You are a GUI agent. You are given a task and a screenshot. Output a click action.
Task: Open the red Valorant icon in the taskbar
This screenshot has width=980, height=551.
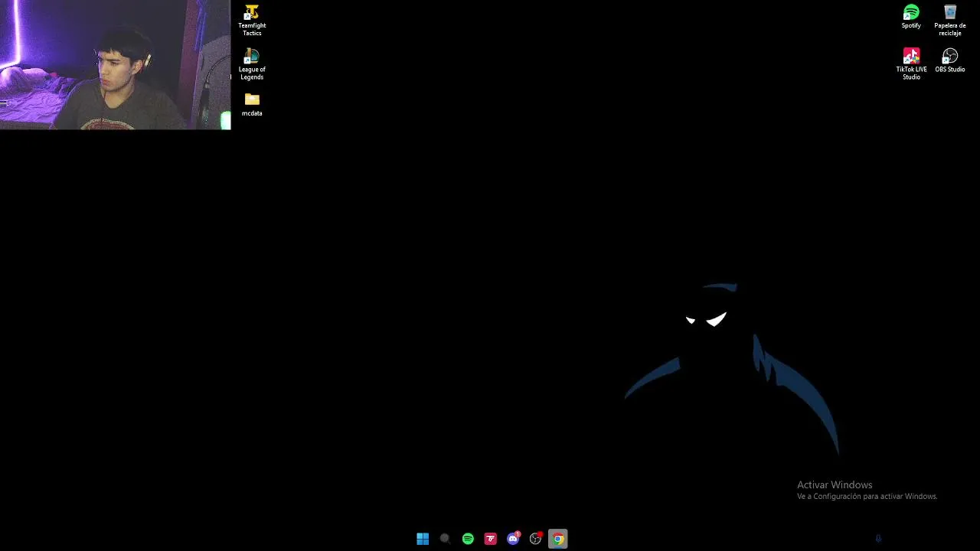[x=490, y=539]
